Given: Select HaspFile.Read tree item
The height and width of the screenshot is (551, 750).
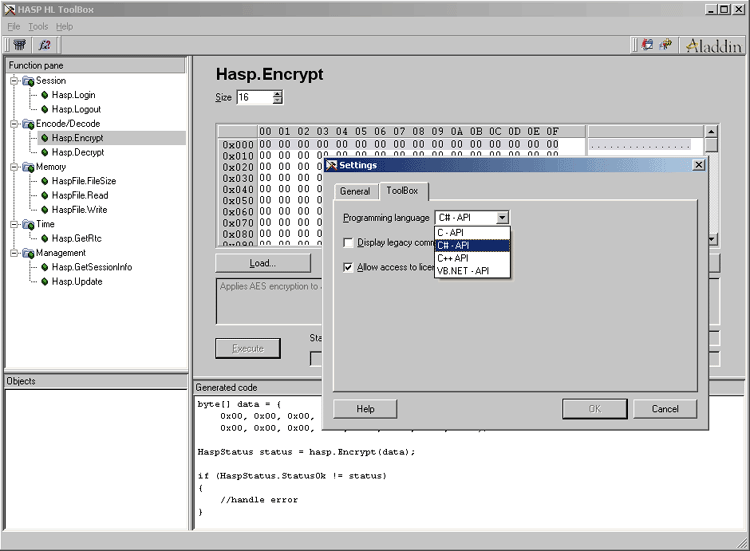Looking at the screenshot, I should 80,195.
